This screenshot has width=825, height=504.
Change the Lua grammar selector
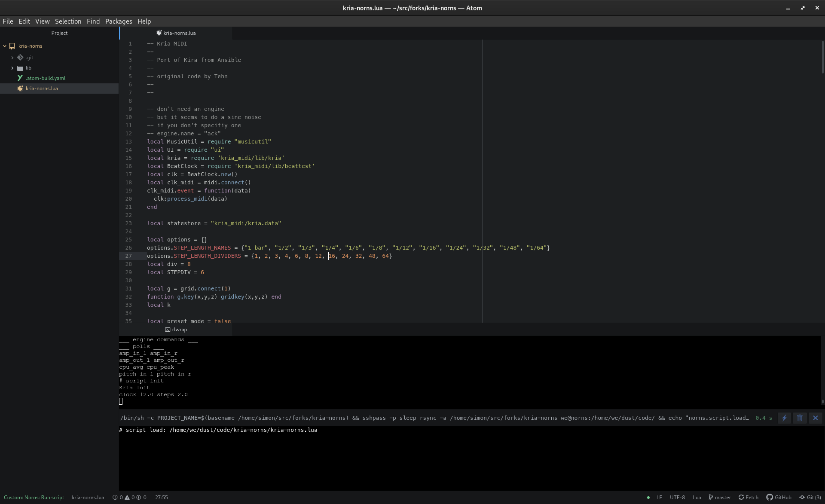pos(697,497)
